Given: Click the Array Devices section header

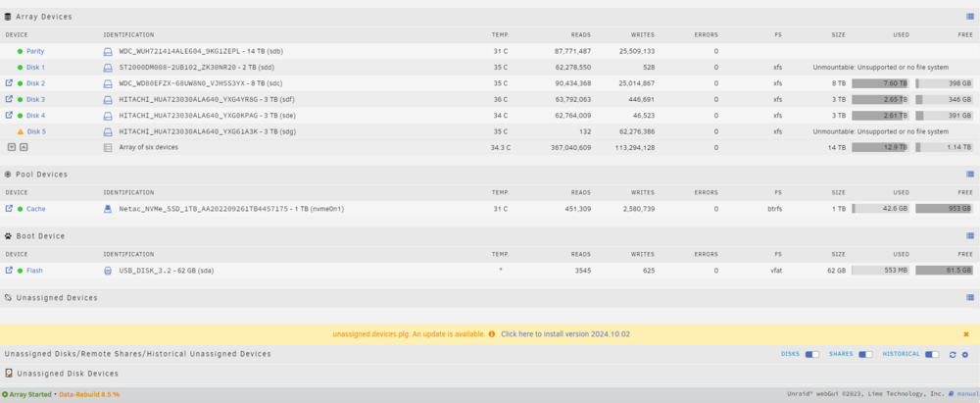Looking at the screenshot, I should 44,17.
